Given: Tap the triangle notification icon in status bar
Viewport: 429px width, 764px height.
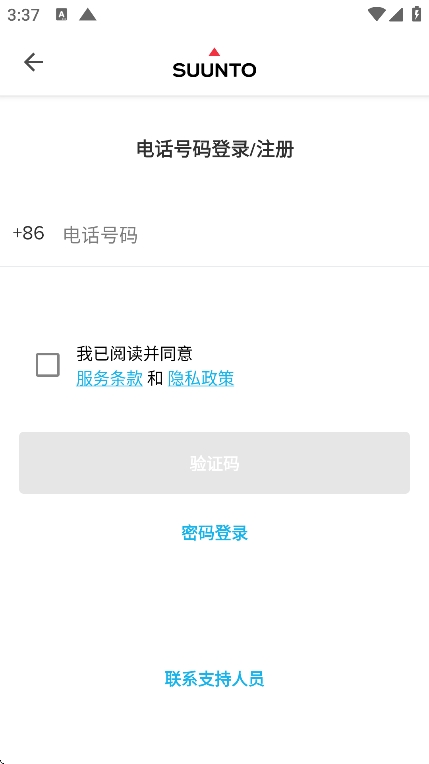Looking at the screenshot, I should 87,15.
